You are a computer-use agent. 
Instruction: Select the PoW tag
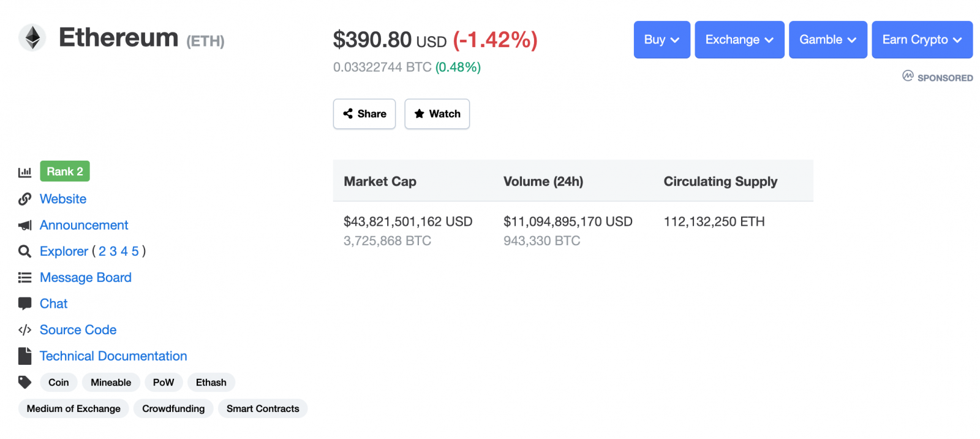point(164,383)
